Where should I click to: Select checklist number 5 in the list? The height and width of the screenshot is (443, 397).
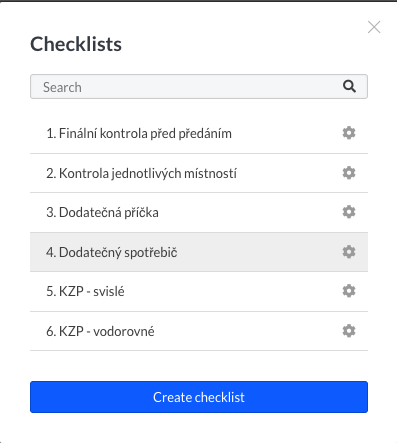click(199, 292)
